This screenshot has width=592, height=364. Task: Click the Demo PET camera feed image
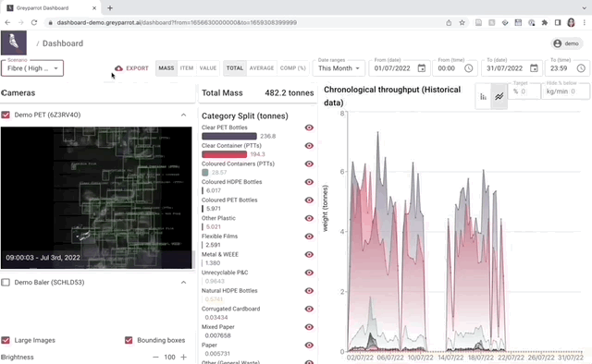point(96,198)
